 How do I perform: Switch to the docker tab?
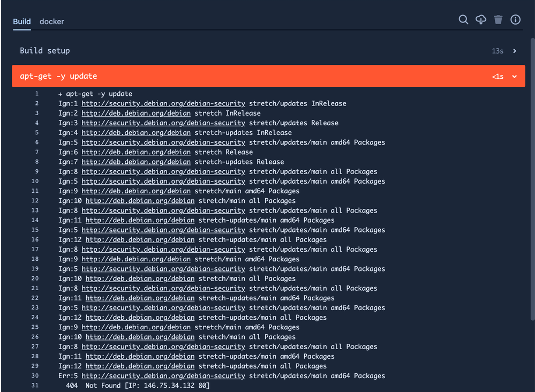click(x=52, y=21)
